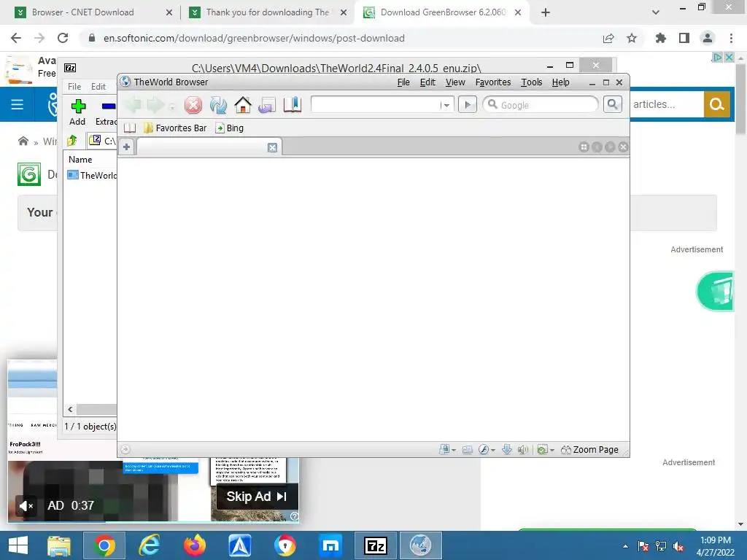This screenshot has height=560, width=747.
Task: Show hidden tray icons arrow
Action: click(625, 546)
